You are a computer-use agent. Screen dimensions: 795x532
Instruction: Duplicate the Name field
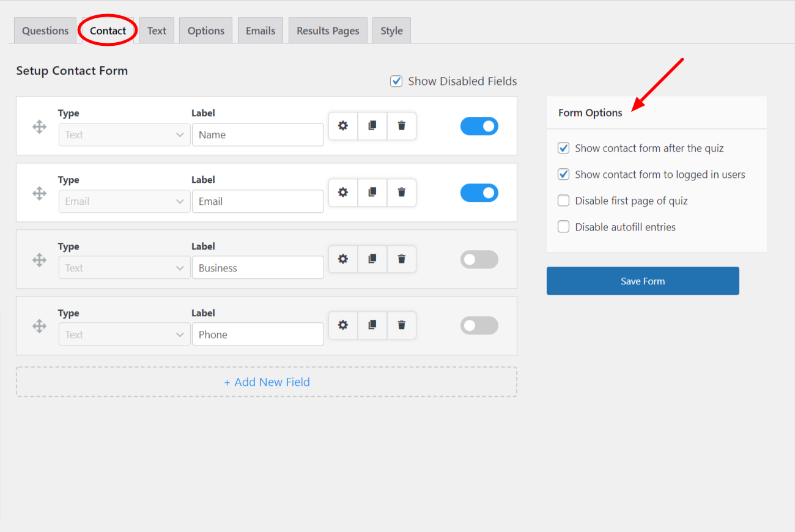coord(372,126)
